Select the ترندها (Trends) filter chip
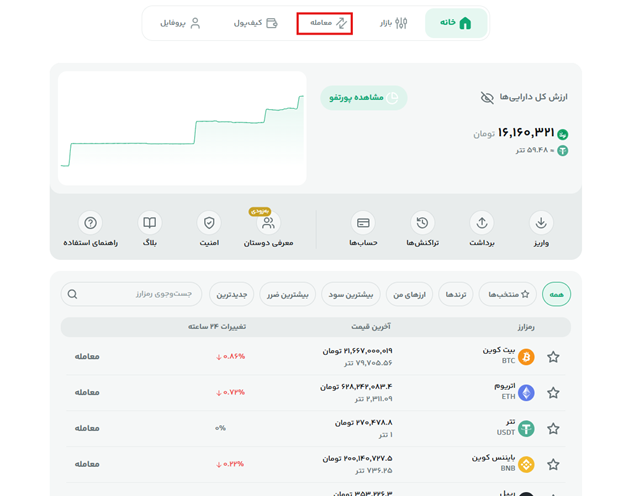The image size is (624, 496). 456,294
